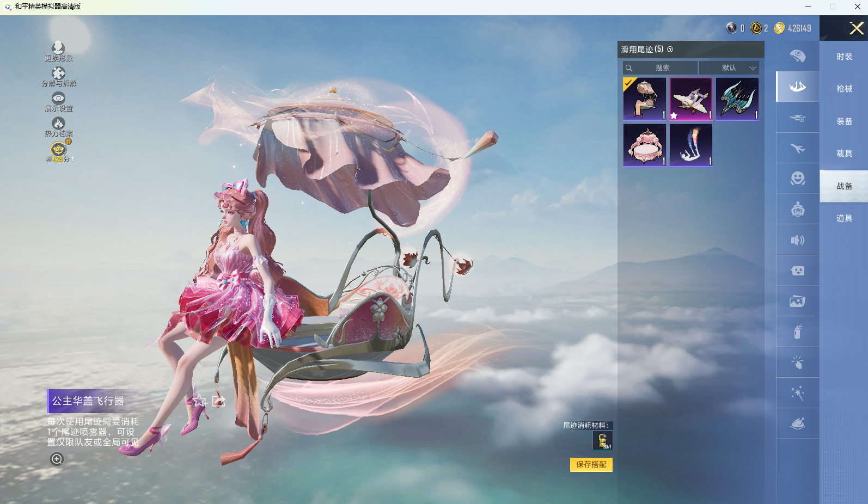Select the teal dragon wing trail thumbnail
This screenshot has height=504, width=868.
click(737, 99)
